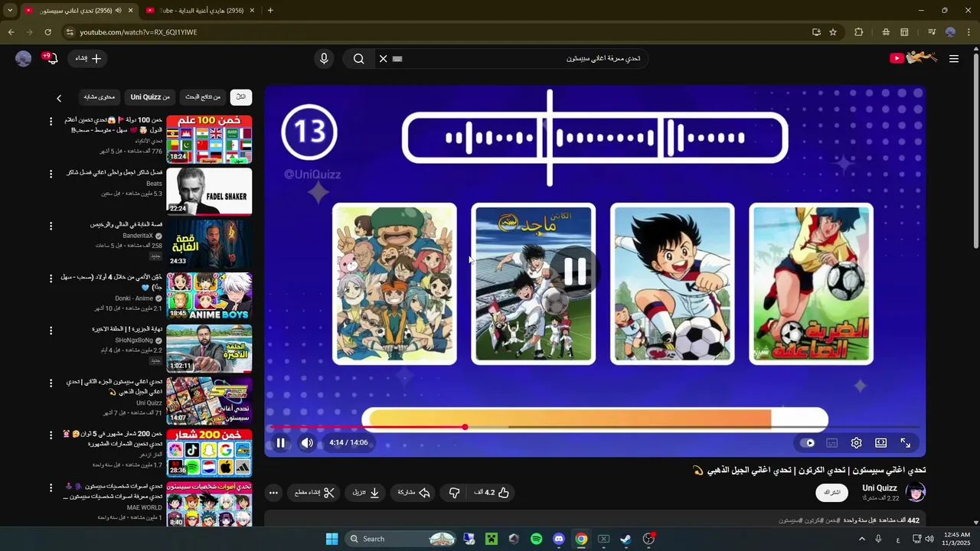980x551 pixels.
Task: Toggle the autoplay switch in the player
Action: pos(807,442)
